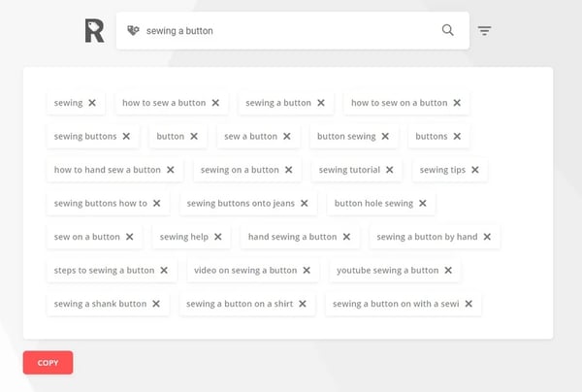
Task: Remove 'sewing a button by hand' tag
Action: coord(487,237)
